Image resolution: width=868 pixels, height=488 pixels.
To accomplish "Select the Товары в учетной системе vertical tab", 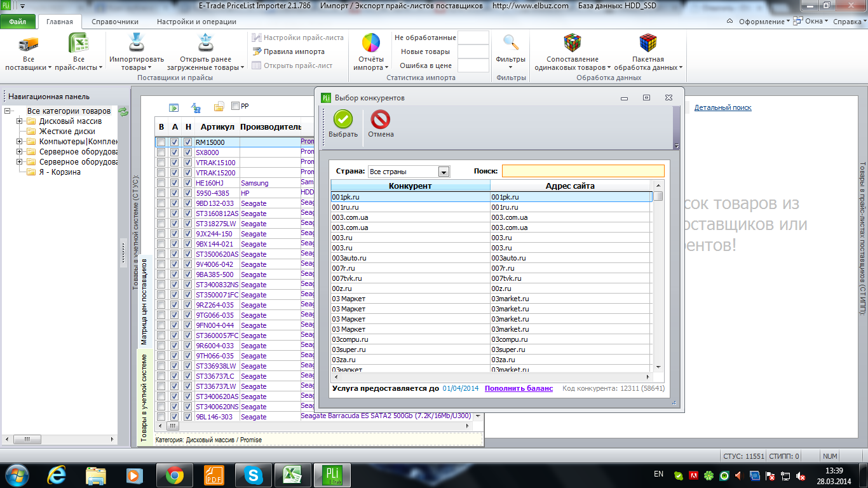I will [x=144, y=398].
